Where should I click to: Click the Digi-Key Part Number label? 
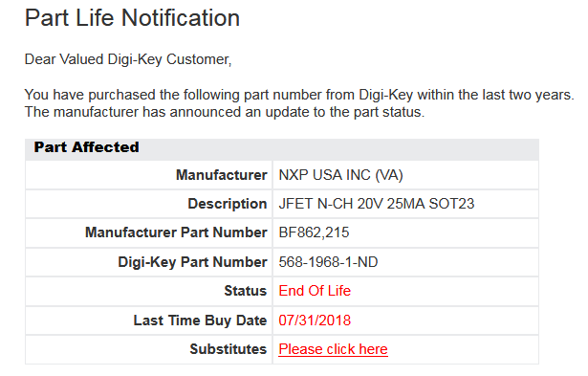click(x=192, y=262)
